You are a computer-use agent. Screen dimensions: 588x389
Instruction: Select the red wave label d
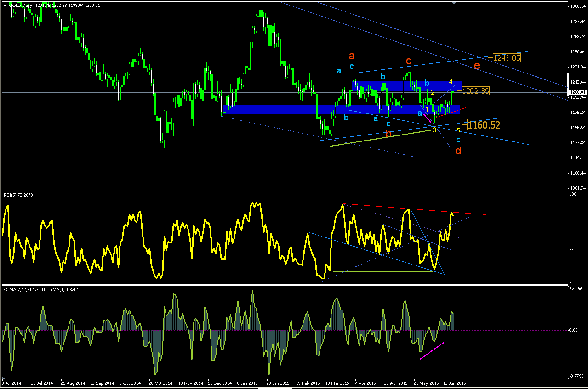coord(458,150)
